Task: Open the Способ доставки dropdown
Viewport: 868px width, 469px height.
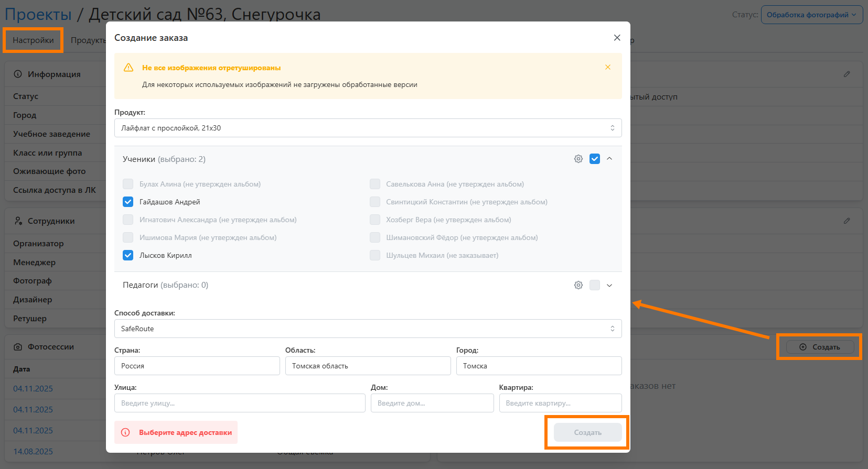Action: point(368,329)
